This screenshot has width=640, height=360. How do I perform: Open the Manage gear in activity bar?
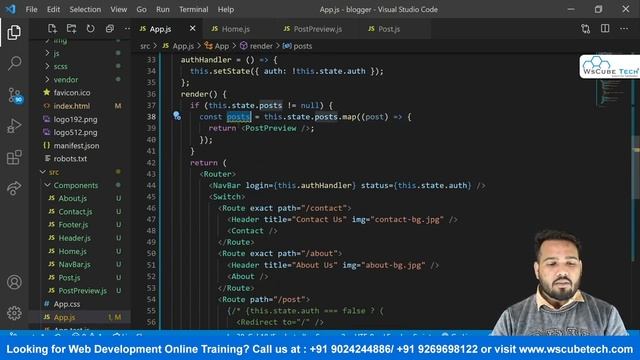coord(14,313)
